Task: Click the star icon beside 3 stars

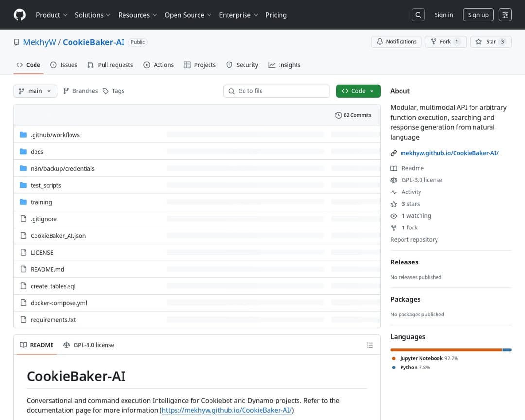Action: pyautogui.click(x=394, y=204)
